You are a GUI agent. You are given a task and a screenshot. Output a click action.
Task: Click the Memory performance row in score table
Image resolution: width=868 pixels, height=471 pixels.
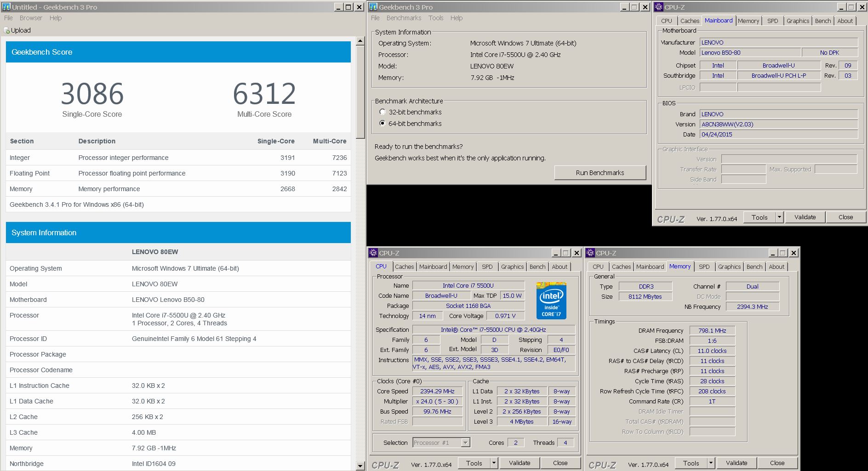click(178, 189)
